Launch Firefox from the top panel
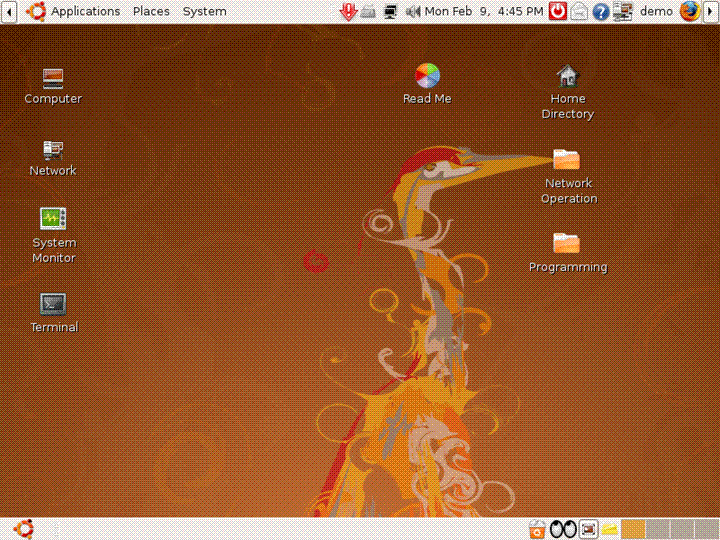This screenshot has height=540, width=720. click(690, 11)
